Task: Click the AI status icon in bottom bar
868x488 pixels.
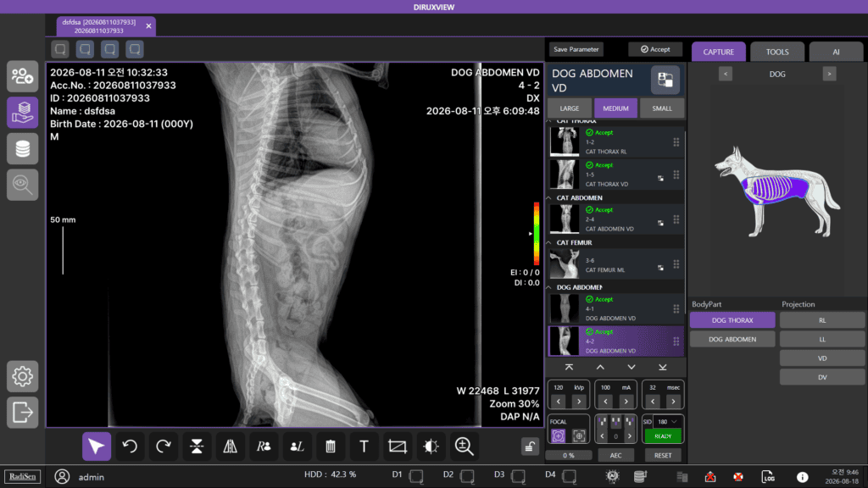Action: 612,476
